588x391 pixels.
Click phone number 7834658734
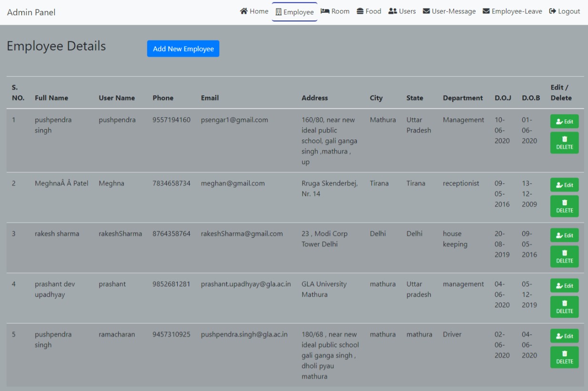172,183
